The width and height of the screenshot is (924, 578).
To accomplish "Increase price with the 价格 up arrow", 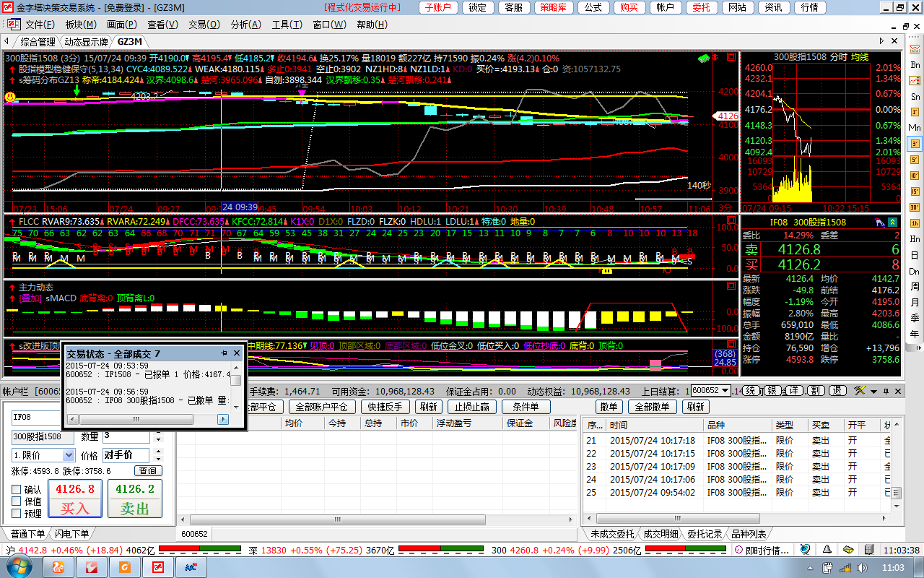I will coord(158,452).
